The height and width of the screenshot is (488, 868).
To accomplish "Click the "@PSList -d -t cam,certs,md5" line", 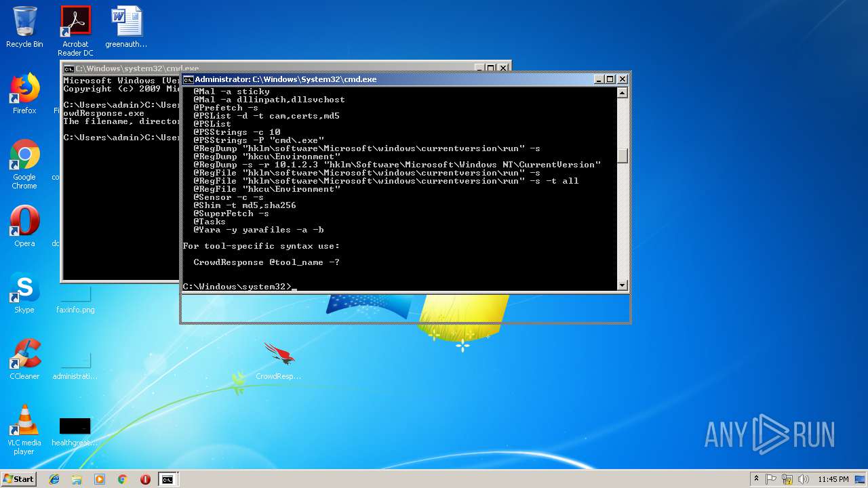I will coord(267,116).
